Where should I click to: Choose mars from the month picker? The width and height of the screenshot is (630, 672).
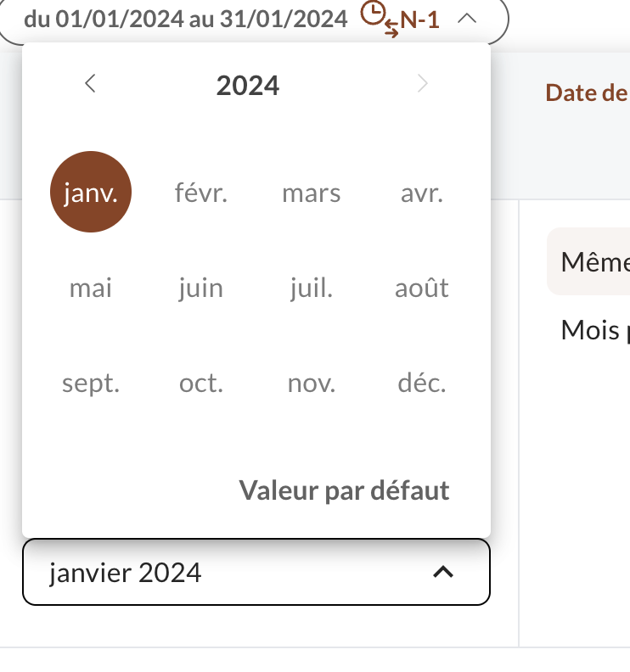[312, 193]
